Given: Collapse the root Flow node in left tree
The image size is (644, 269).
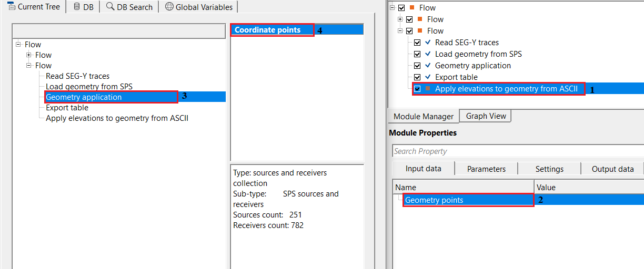Looking at the screenshot, I should [x=18, y=45].
